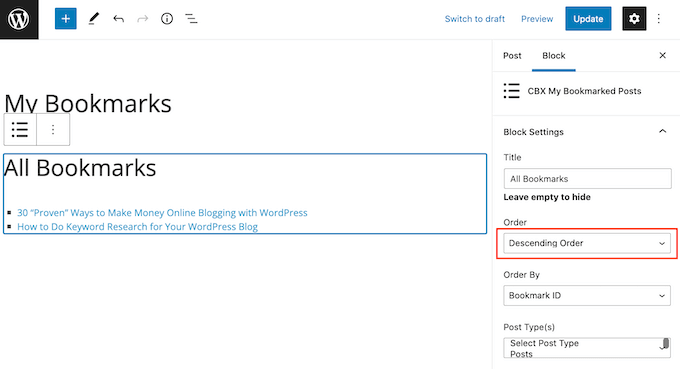Image resolution: width=680 pixels, height=369 pixels.
Task: Click the Preview link
Action: (x=537, y=19)
